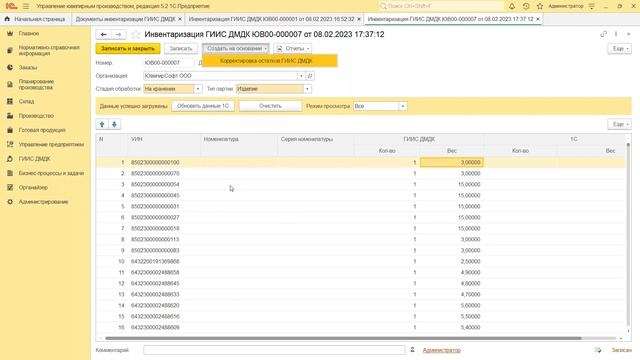Open the Администрирование sidebar section
This screenshot has height=360, width=640.
(43, 202)
